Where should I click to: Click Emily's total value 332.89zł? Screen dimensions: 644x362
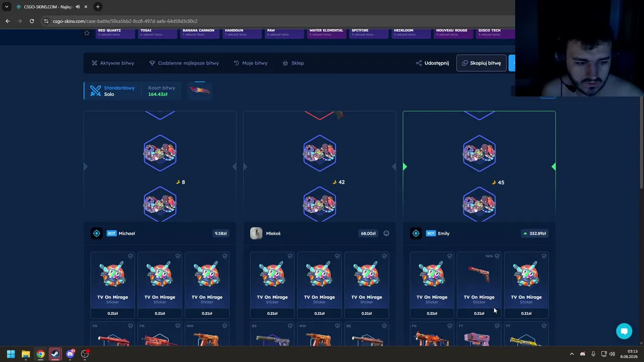coord(535,233)
